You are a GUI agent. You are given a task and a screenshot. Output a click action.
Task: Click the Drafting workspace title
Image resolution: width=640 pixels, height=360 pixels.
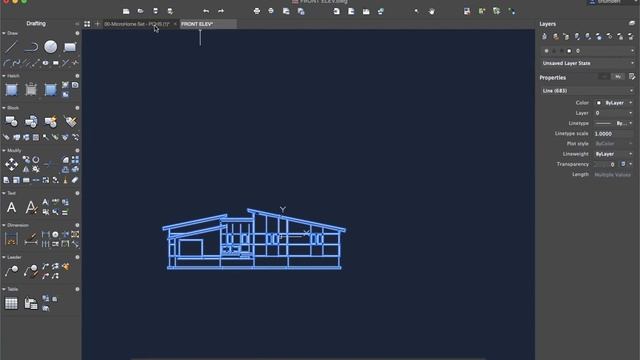[x=36, y=24]
